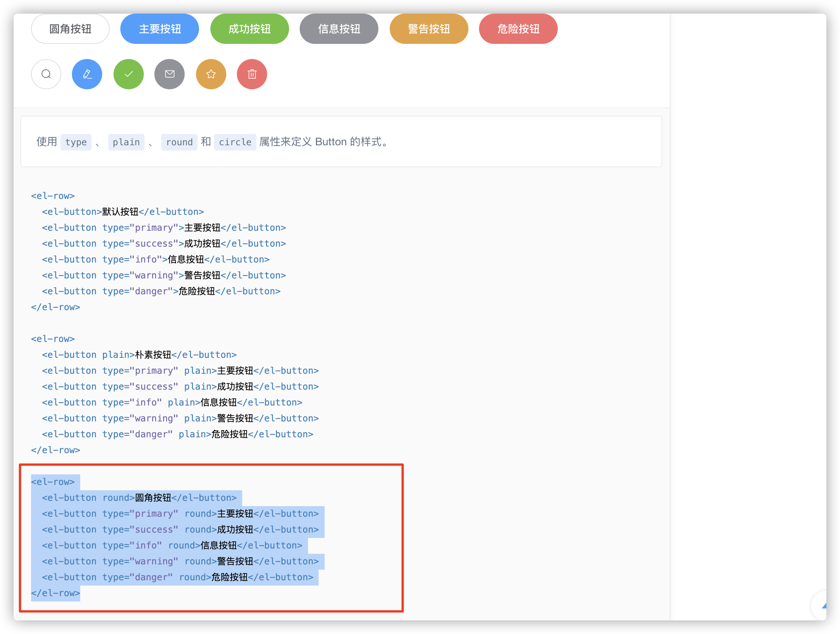
Task: Click the red trash delete circle button
Action: 252,74
